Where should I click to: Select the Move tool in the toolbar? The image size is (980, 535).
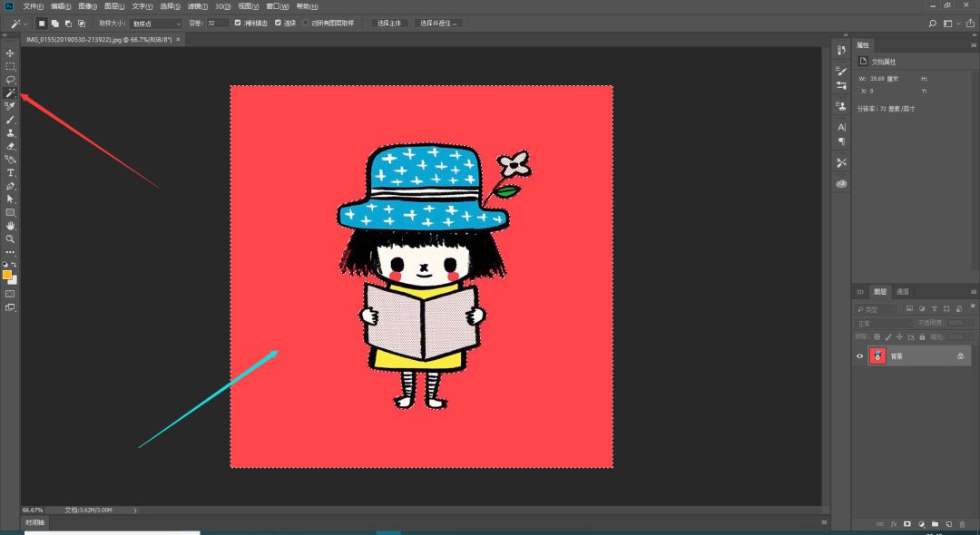click(10, 53)
